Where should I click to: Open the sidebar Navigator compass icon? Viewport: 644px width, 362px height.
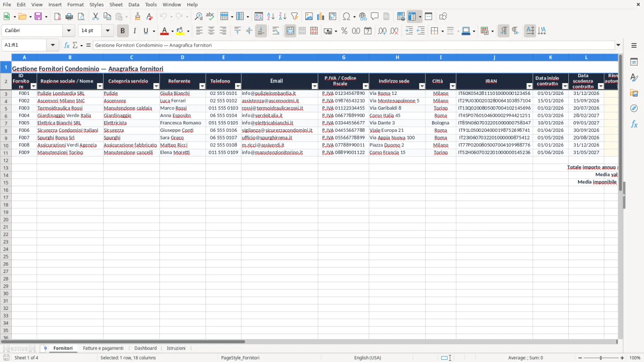[634, 108]
